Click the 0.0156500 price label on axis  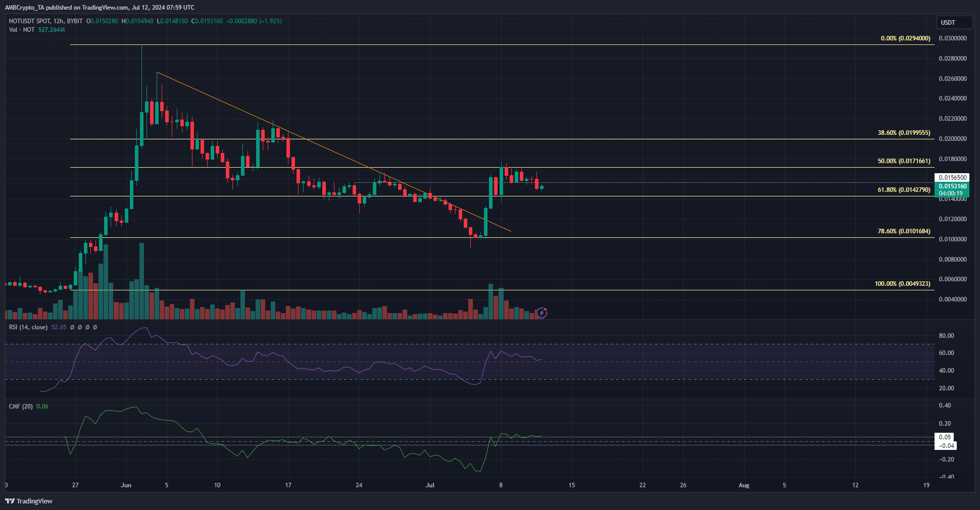pos(952,178)
